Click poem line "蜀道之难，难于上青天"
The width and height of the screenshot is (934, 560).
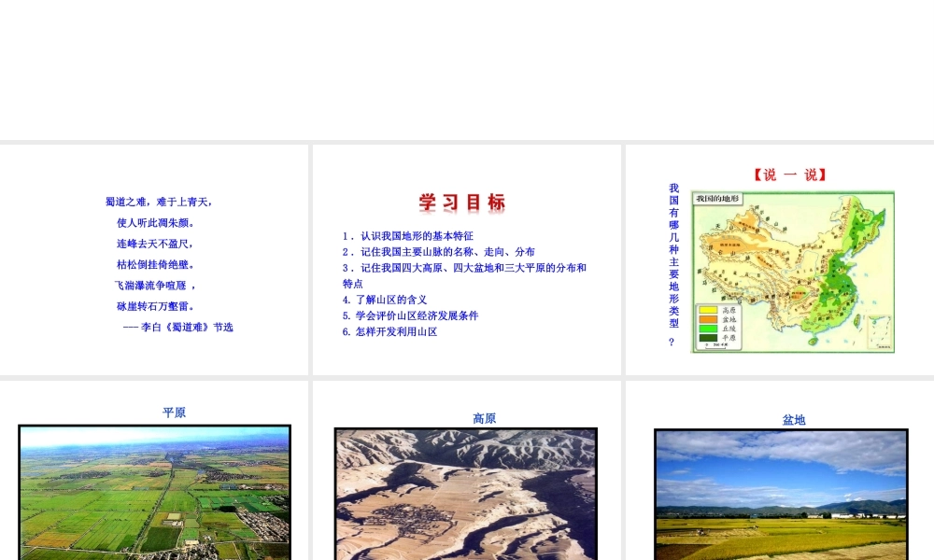pos(159,203)
